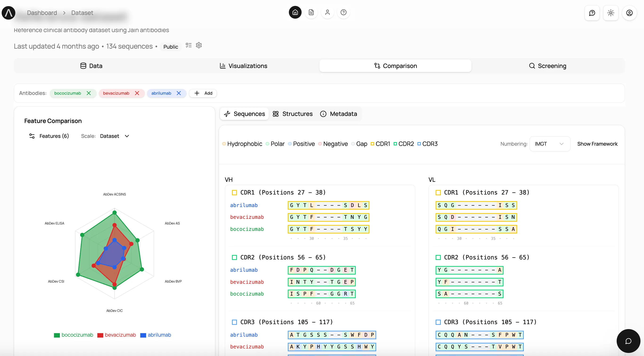Open the IMGT numbering dropdown
The width and height of the screenshot is (644, 356).
point(549,144)
